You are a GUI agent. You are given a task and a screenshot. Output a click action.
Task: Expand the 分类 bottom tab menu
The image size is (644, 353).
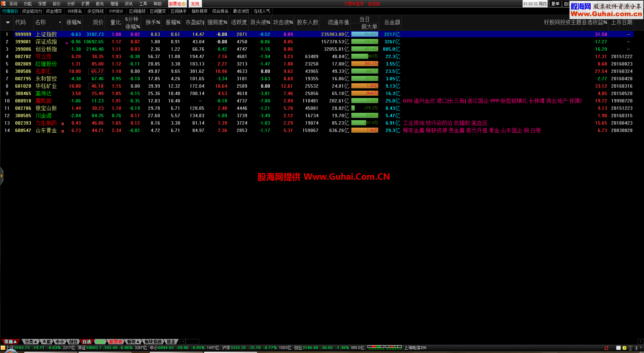click(x=31, y=342)
